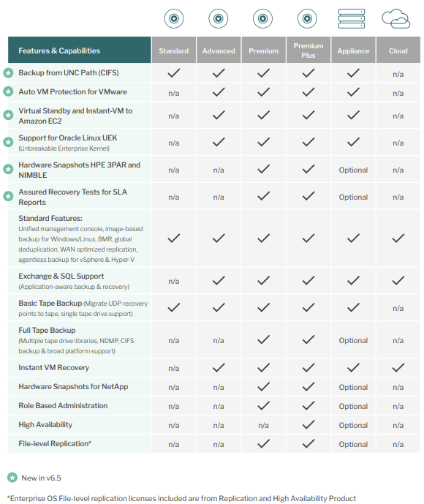Select the Standard column header

[x=174, y=50]
